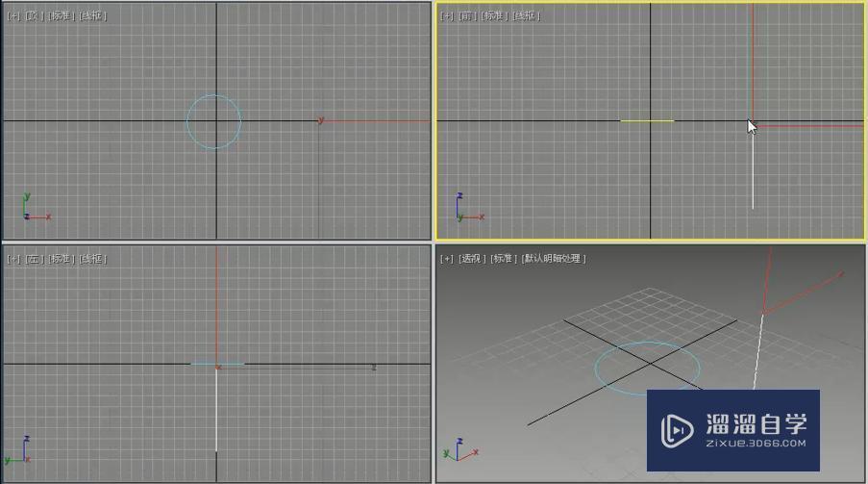Open [标准] menu in the 透视 viewport
Screen dimensions: 868x484
click(504, 258)
